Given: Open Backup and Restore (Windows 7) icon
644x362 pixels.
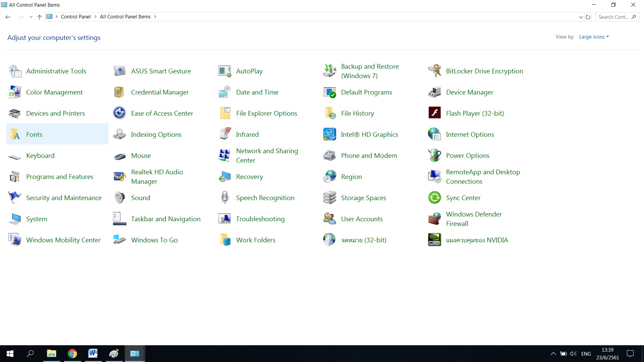Looking at the screenshot, I should pos(330,71).
